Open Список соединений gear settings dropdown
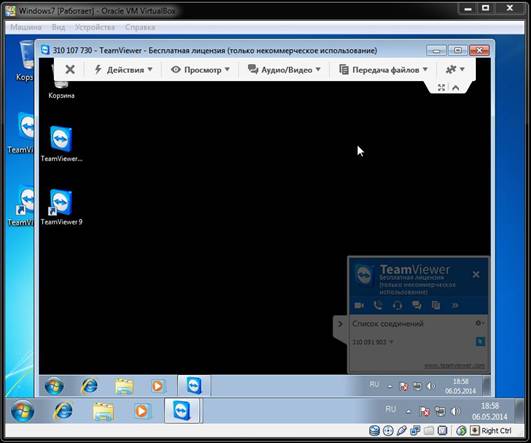The image size is (531, 443). pyautogui.click(x=479, y=323)
